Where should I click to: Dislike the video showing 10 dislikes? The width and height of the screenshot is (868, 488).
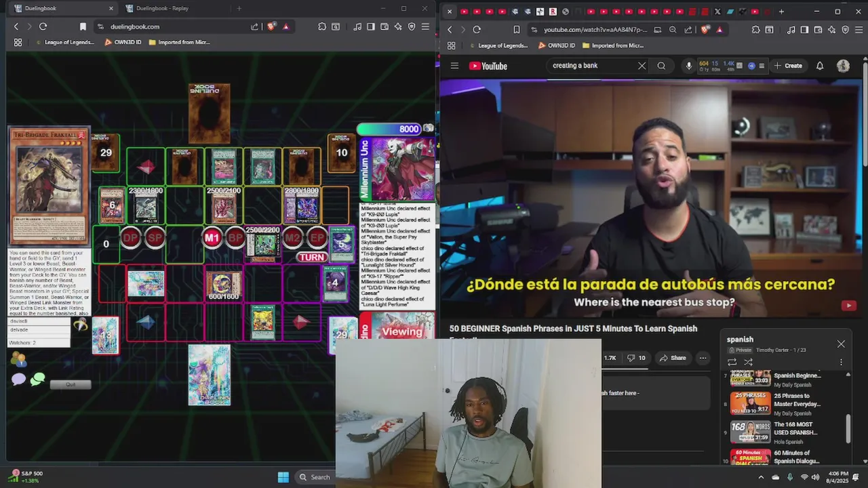coord(635,358)
